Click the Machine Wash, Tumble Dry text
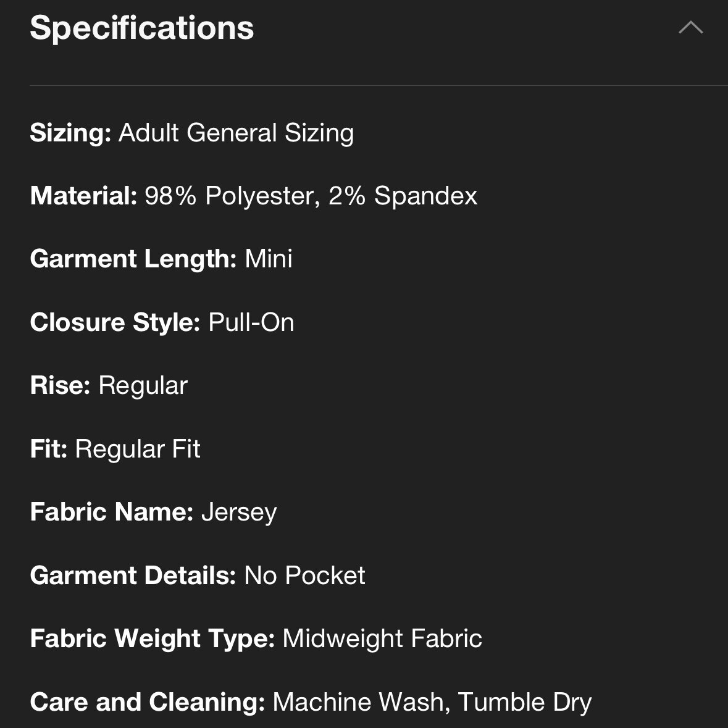Screen dimensions: 728x728 click(432, 702)
